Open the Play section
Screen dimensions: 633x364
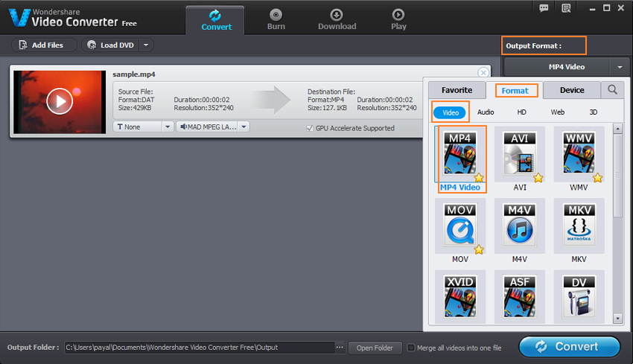398,19
